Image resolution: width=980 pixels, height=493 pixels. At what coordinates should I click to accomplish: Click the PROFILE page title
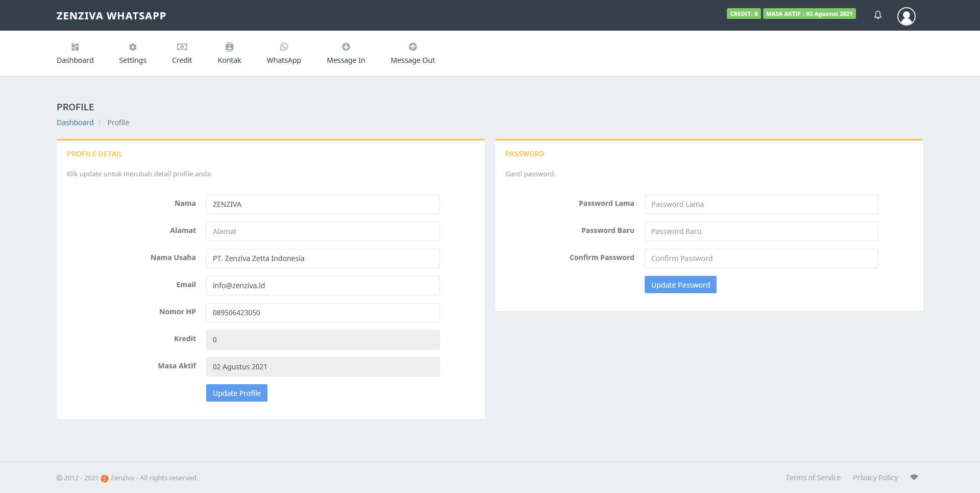[76, 107]
